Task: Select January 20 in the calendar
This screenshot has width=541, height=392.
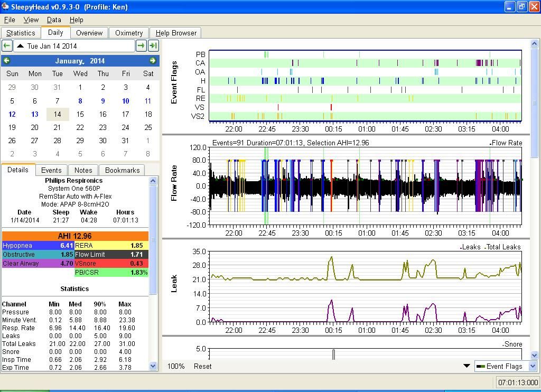Action: 35,127
